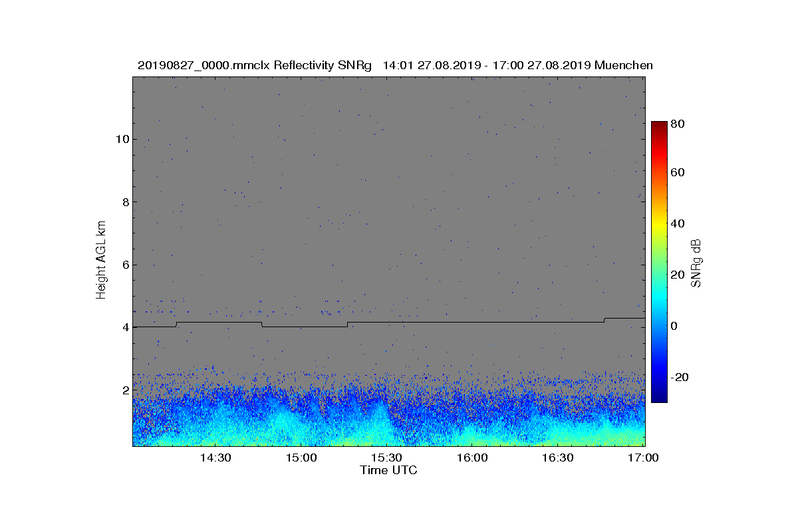This screenshot has width=798, height=532.
Task: Click the colorbar tick label 80
Action: 678,124
